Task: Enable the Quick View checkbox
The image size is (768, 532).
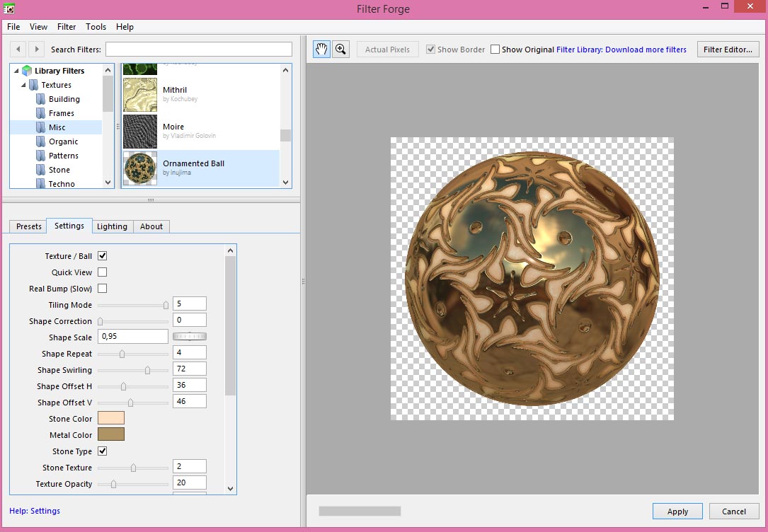Action: tap(103, 272)
